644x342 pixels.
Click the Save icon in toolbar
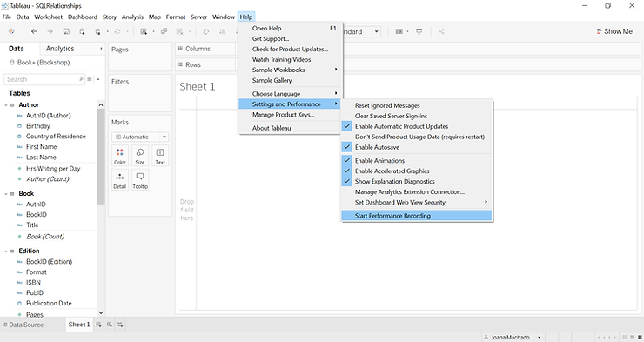click(66, 31)
